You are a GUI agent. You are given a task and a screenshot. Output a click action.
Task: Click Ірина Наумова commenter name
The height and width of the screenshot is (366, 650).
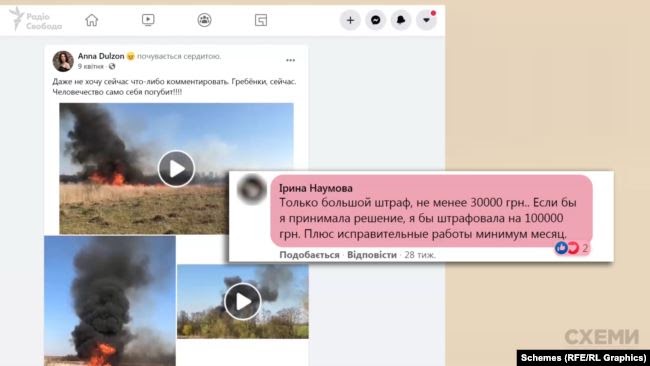coord(316,188)
